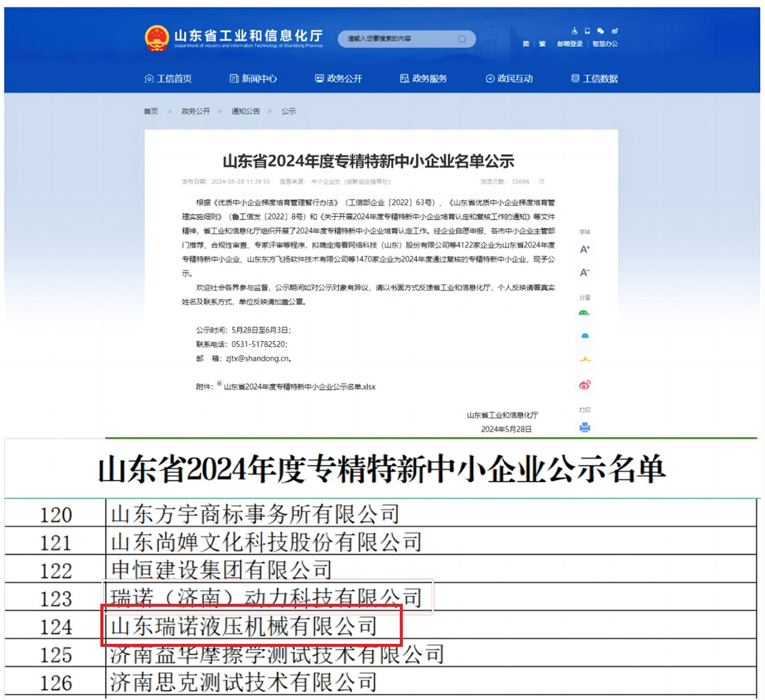This screenshot has height=700, width=765.
Task: Click the search magnifier icon
Action: (x=461, y=38)
